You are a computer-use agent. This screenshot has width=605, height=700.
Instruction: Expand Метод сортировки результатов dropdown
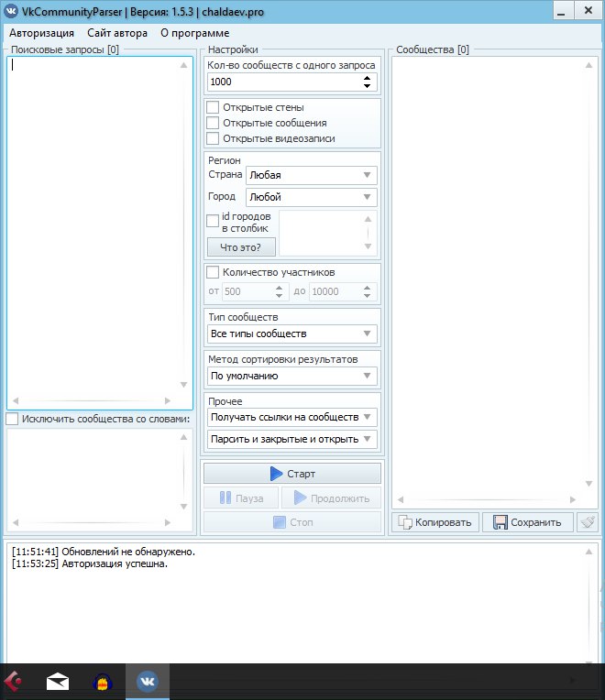pos(292,376)
